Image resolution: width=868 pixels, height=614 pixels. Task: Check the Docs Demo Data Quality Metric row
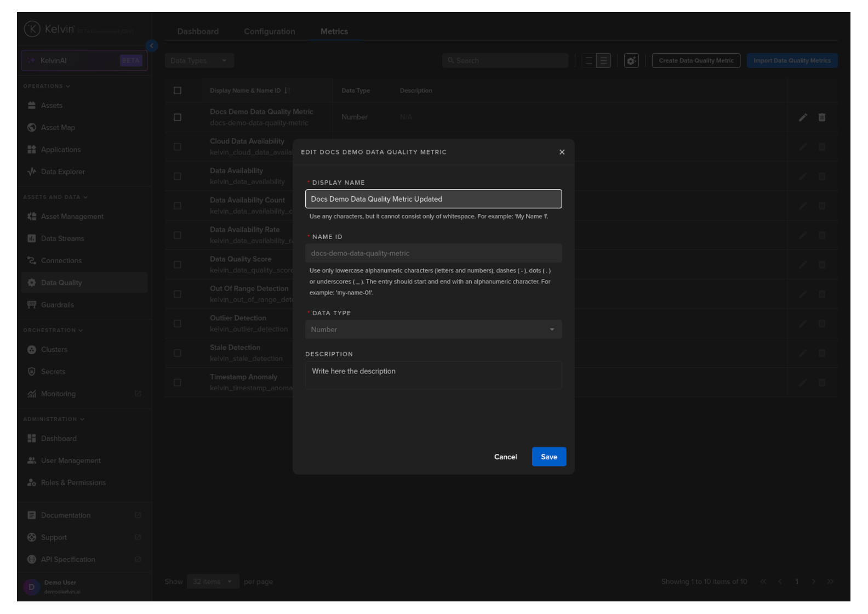click(178, 117)
